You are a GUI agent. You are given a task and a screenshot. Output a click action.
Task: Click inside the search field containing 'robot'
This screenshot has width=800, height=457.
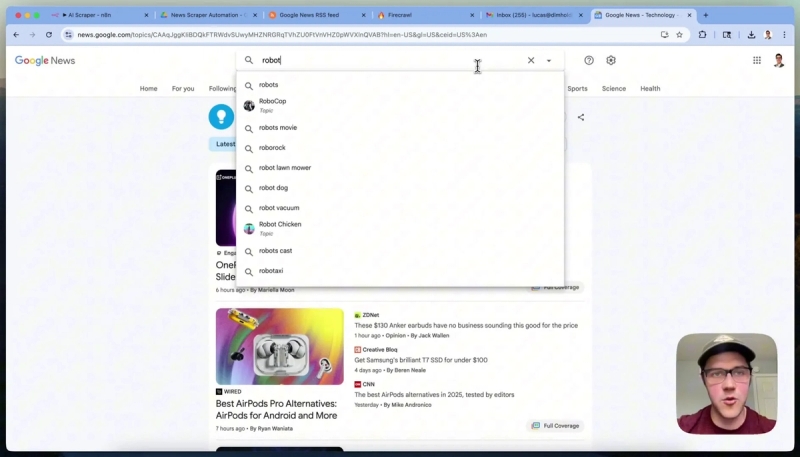click(x=393, y=60)
